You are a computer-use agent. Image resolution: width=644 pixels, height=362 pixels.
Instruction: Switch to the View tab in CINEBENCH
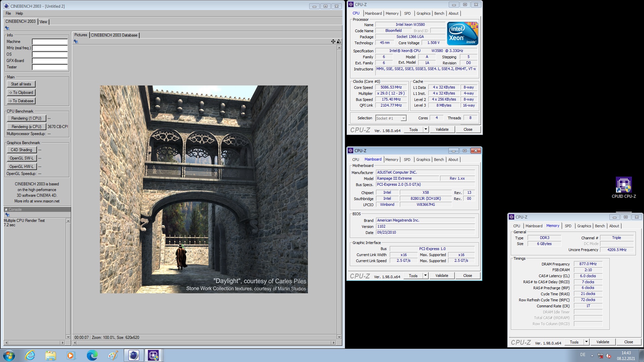click(43, 22)
